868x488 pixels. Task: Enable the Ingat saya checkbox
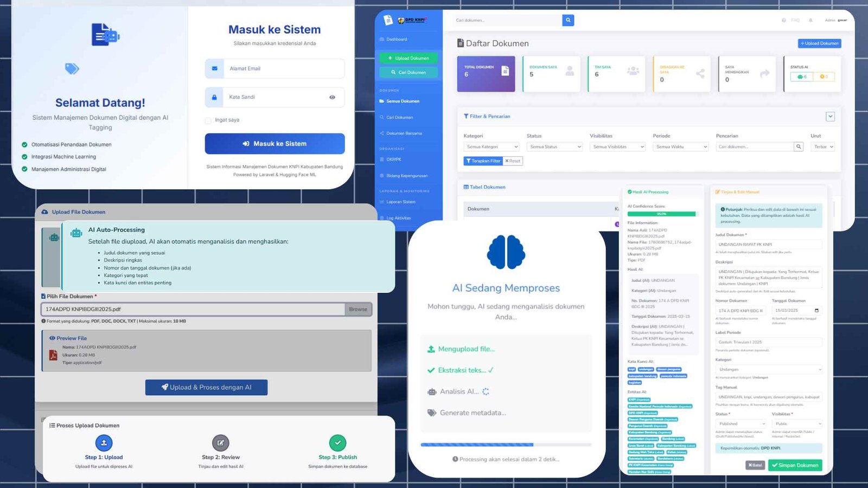pyautogui.click(x=208, y=120)
